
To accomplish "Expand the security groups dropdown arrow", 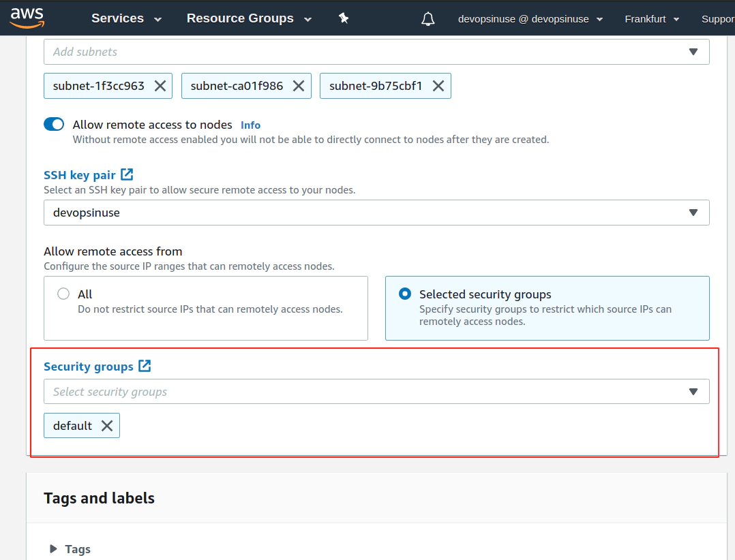I will [x=693, y=392].
